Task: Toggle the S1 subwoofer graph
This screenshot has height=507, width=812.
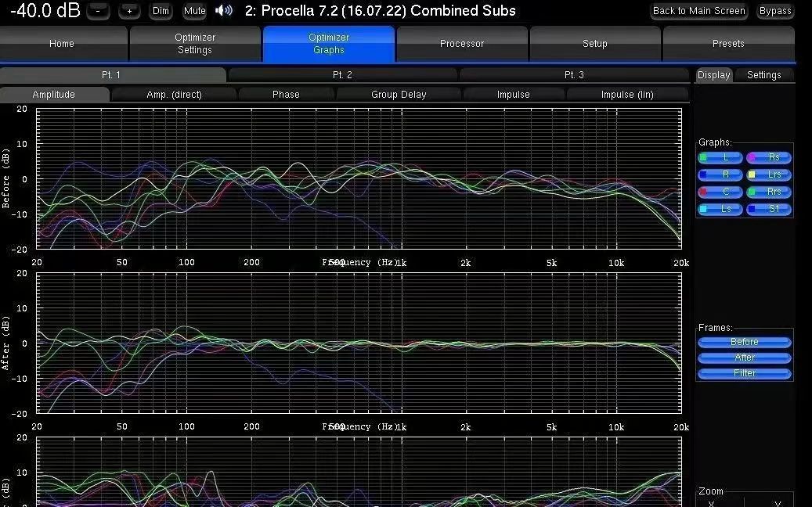Action: click(768, 210)
